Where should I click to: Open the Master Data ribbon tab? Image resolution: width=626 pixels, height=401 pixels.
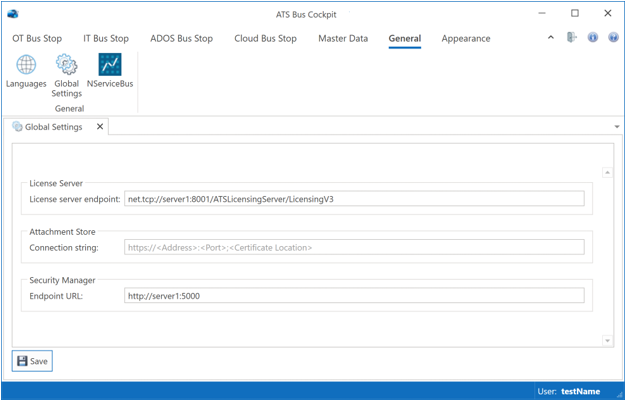(343, 38)
